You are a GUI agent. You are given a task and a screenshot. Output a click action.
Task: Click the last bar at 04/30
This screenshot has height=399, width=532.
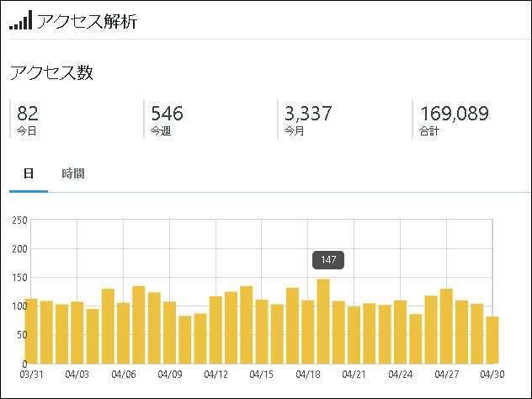(492, 340)
